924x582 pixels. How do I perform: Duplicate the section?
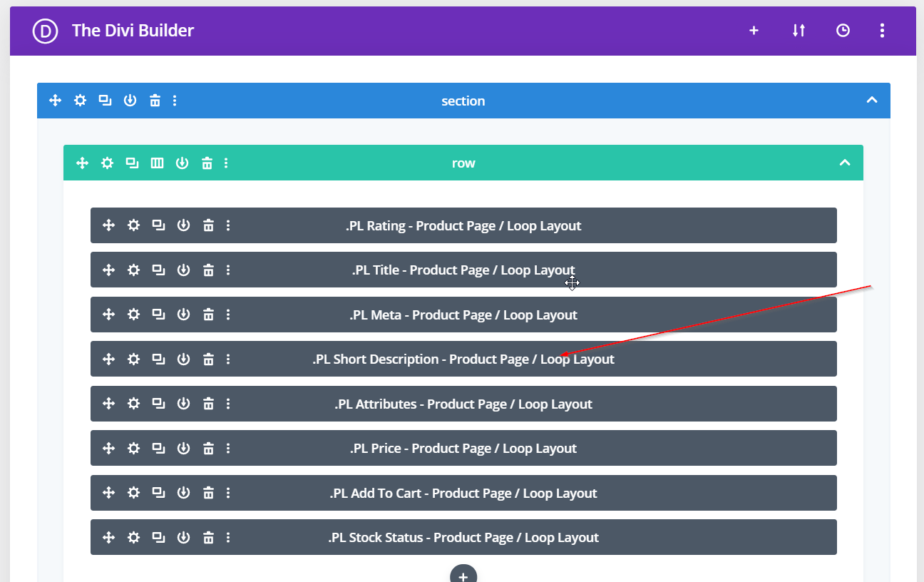point(105,101)
